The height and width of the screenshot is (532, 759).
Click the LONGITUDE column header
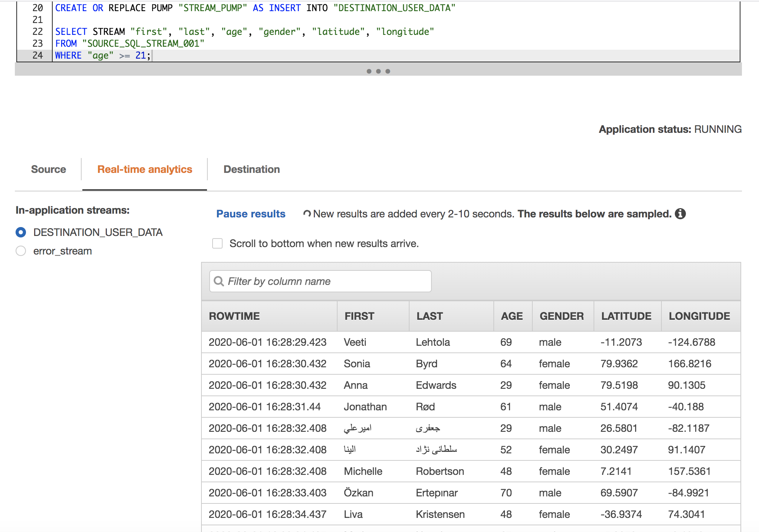(699, 316)
